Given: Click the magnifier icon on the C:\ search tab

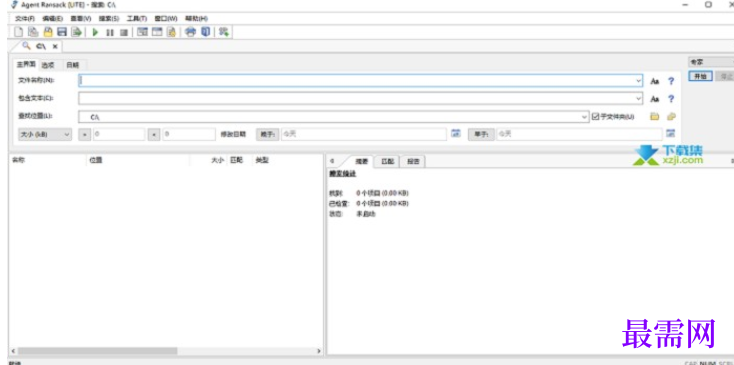Looking at the screenshot, I should pyautogui.click(x=26, y=46).
